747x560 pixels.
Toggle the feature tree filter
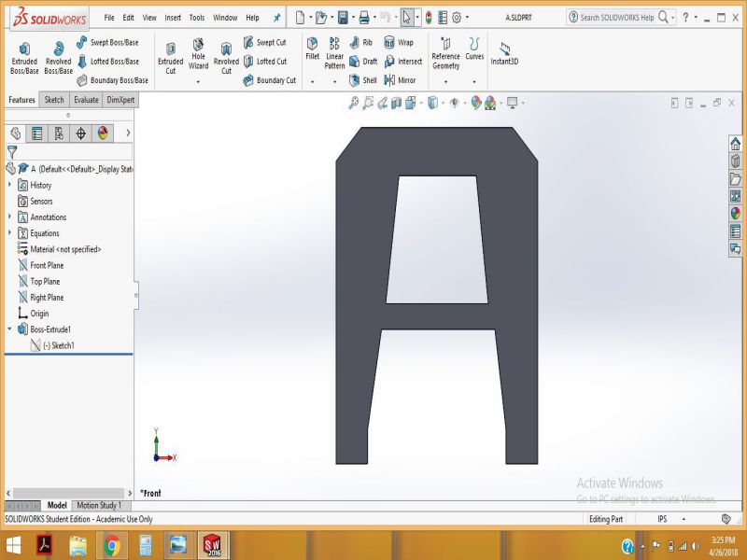pos(12,152)
